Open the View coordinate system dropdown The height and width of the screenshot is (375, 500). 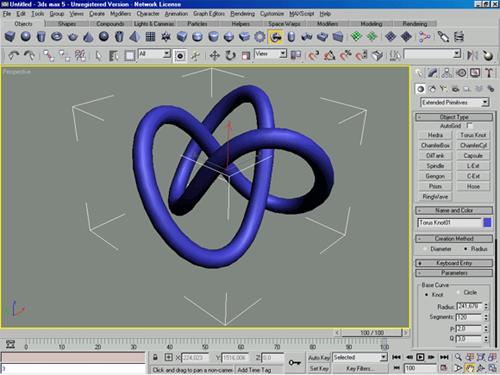pos(270,54)
